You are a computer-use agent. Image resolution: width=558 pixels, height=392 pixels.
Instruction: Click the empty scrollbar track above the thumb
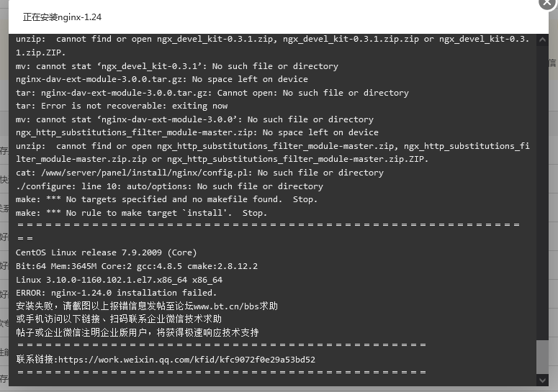point(542,193)
